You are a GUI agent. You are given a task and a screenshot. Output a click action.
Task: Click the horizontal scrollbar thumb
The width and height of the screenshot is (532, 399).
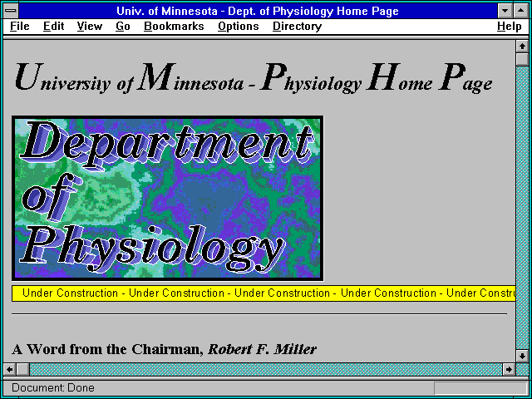(22, 369)
